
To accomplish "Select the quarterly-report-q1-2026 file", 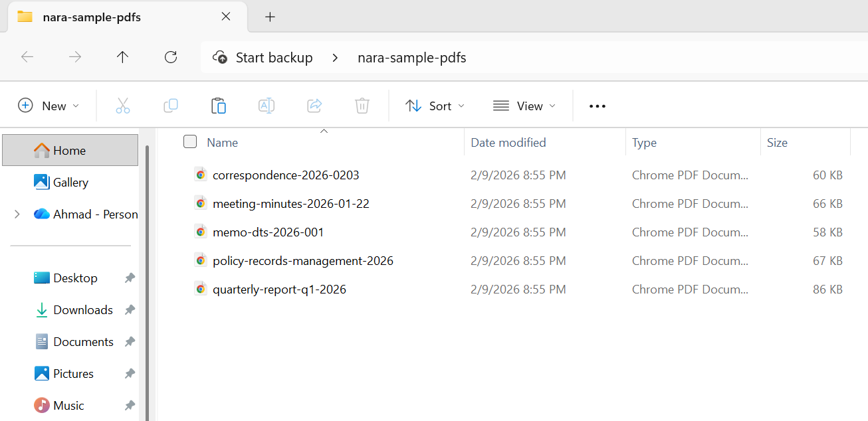I will (279, 289).
